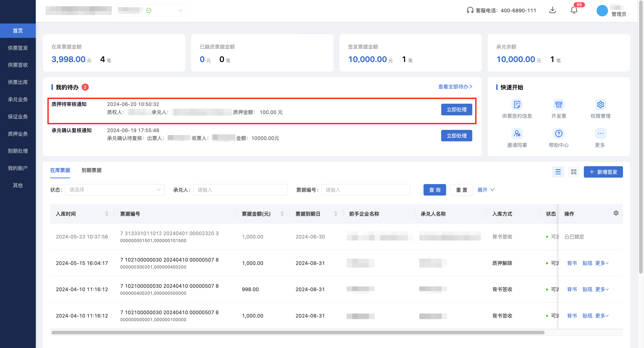Open 帮助中心 question mark icon
Viewport: 644px width, 348px height.
click(x=559, y=133)
